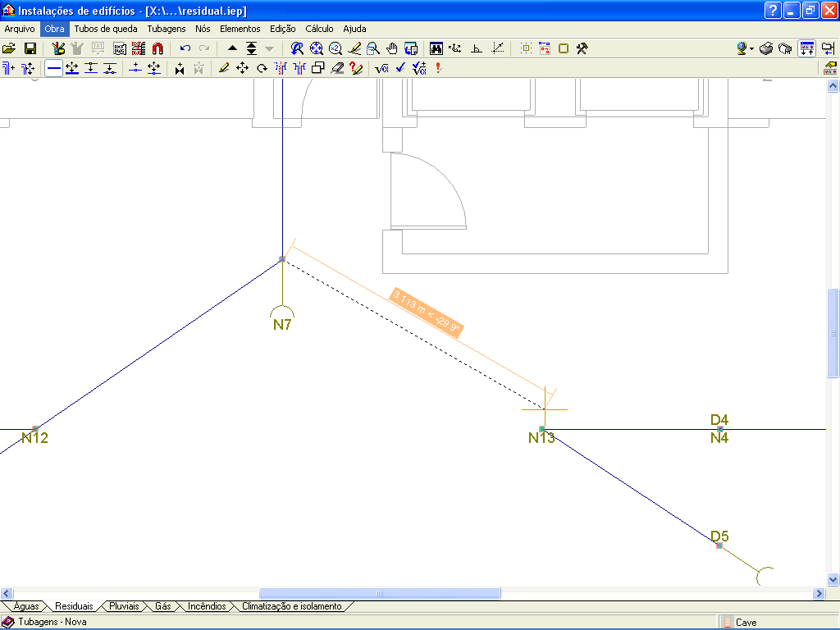Viewport: 840px width, 630px height.
Task: Click the x2 zoom magnifier icon
Action: (336, 48)
